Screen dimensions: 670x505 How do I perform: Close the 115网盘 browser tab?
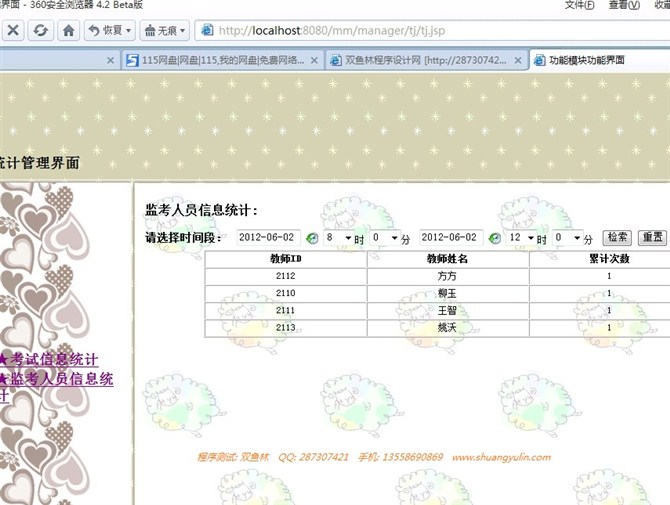click(315, 60)
